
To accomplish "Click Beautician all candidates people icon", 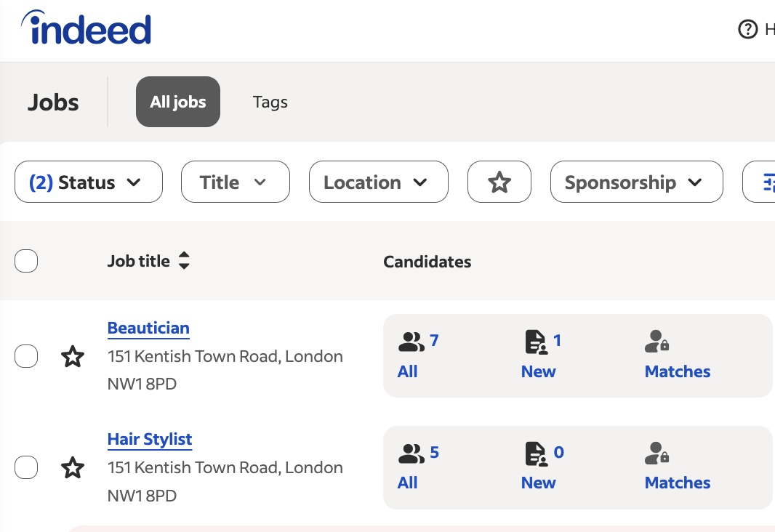I will pyautogui.click(x=411, y=342).
